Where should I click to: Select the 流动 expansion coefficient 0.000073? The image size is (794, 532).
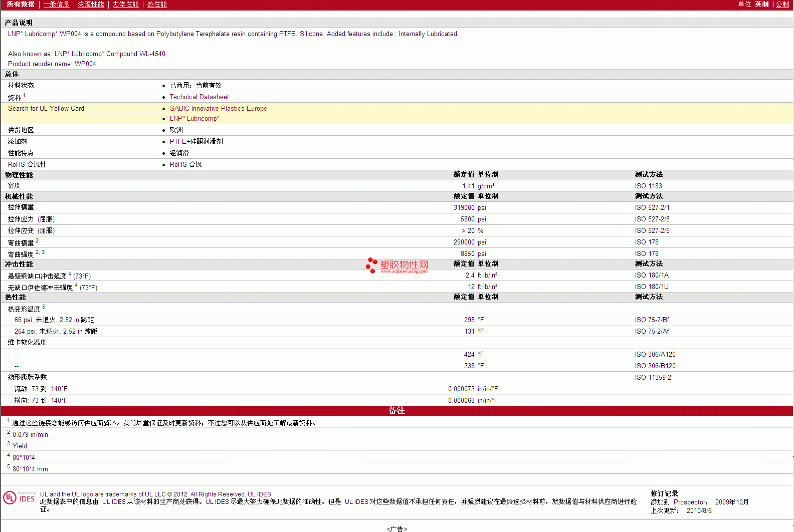(461, 389)
